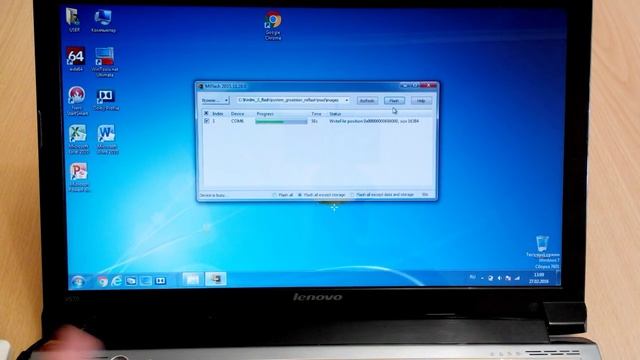Click the Dolby icon in taskbar
Image resolution: width=640 pixels, height=360 pixels.
(x=160, y=280)
